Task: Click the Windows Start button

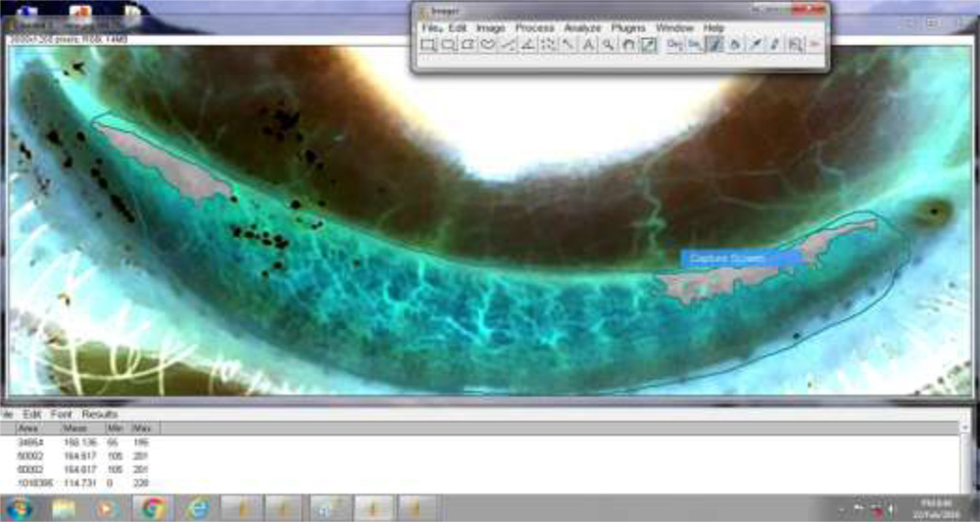Action: 20,508
